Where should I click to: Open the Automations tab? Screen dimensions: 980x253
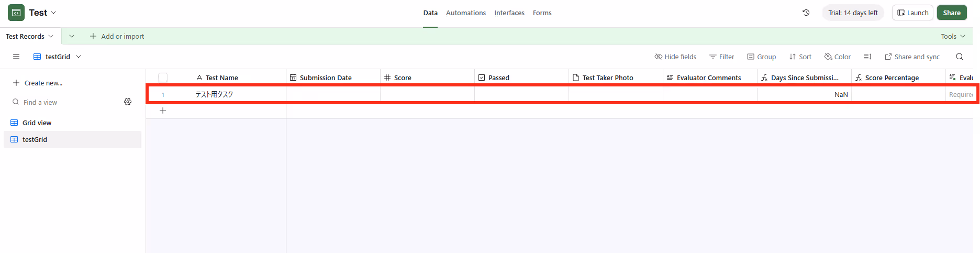click(466, 13)
